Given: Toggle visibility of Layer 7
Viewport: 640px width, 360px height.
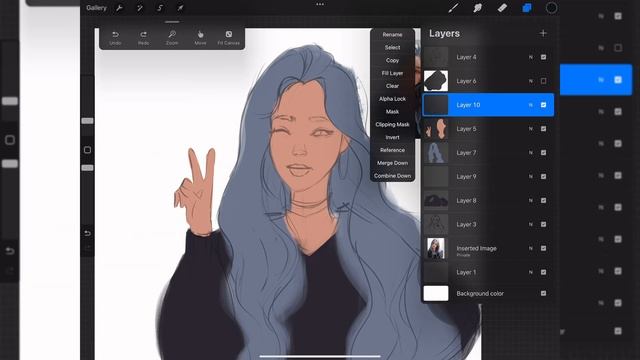Looking at the screenshot, I should (x=543, y=153).
